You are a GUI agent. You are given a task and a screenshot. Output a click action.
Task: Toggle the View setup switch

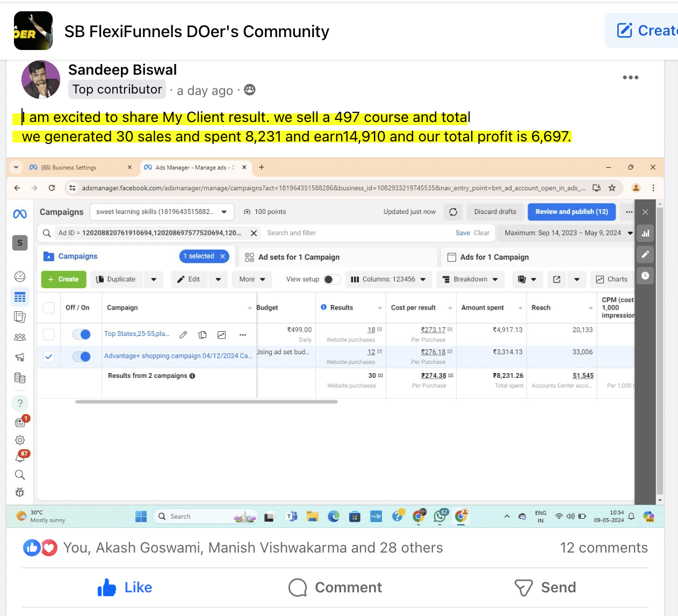[x=331, y=280]
